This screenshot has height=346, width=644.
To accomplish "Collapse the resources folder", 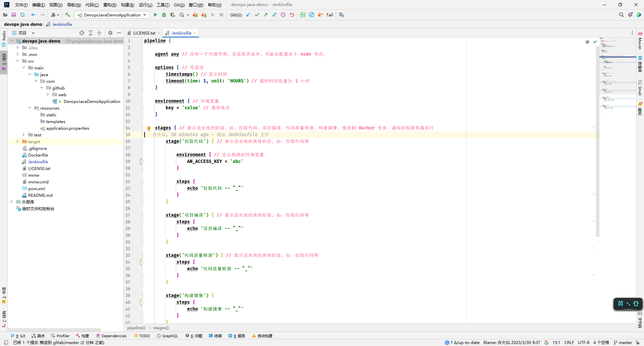I will [30, 108].
